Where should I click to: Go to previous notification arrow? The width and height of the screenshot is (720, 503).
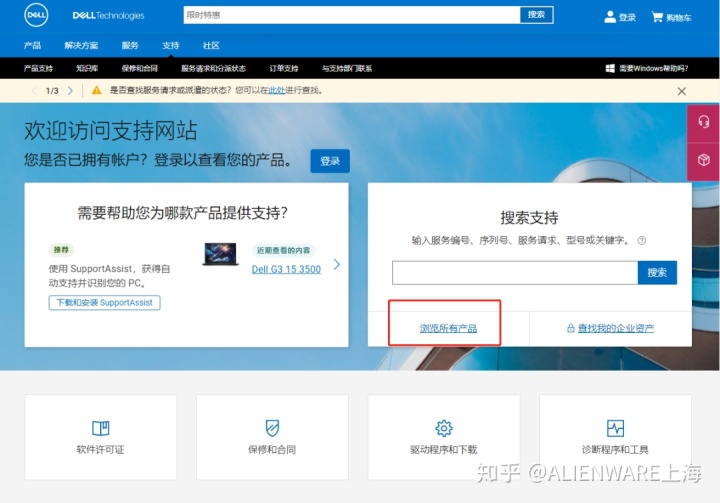pyautogui.click(x=34, y=90)
